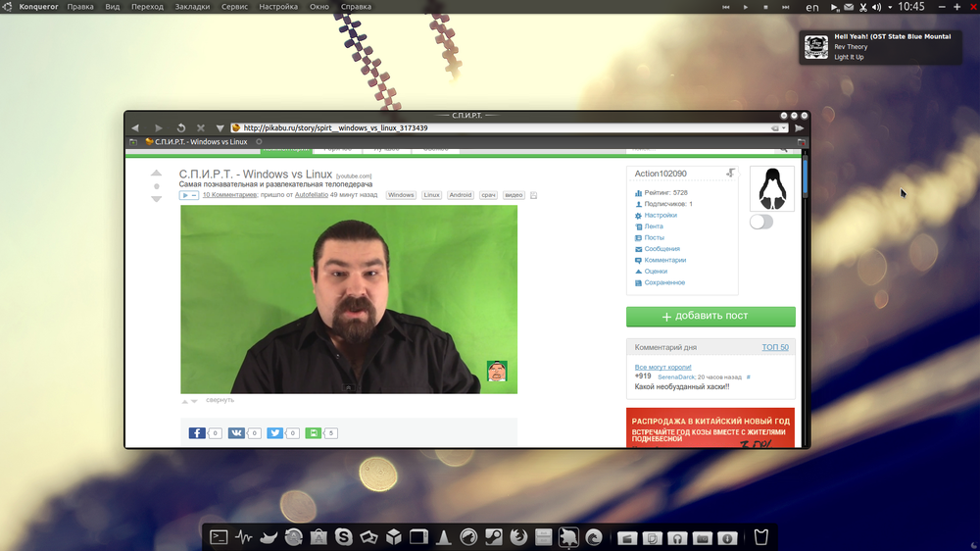Share the post on VK
980x551 pixels.
pyautogui.click(x=236, y=432)
